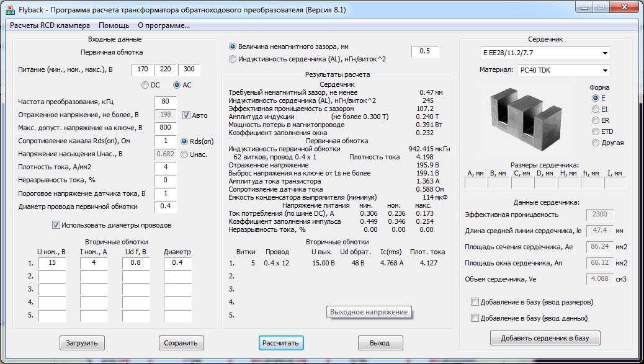Click the Диаметр провода первичной обмотки field
Screen dimensions: 644x364
(x=166, y=206)
